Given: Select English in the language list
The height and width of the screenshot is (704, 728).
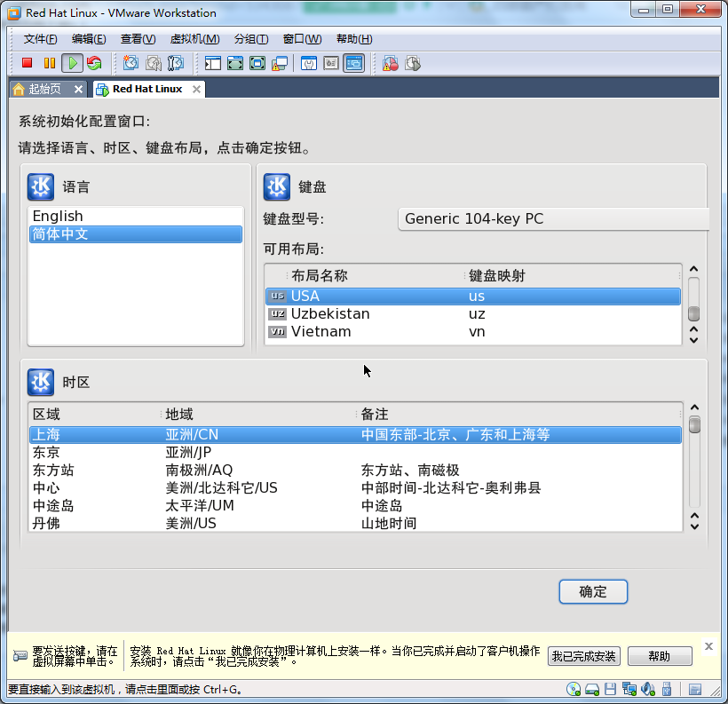Looking at the screenshot, I should click(x=136, y=216).
